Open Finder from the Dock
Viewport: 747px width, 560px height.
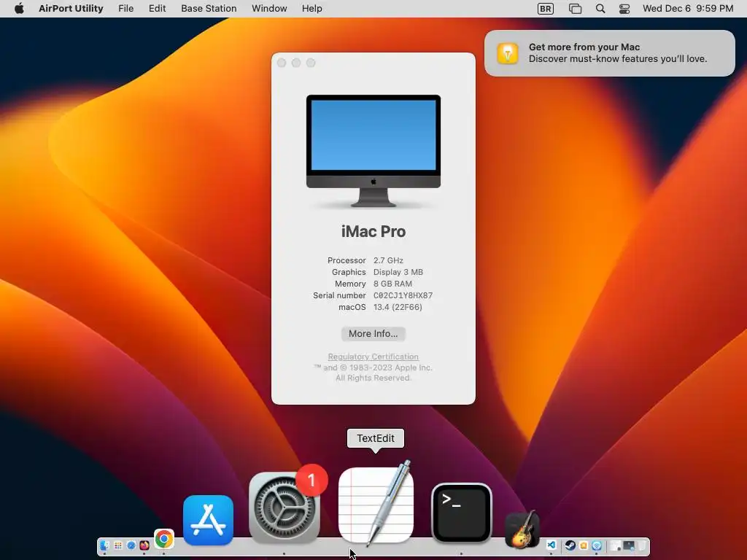104,545
